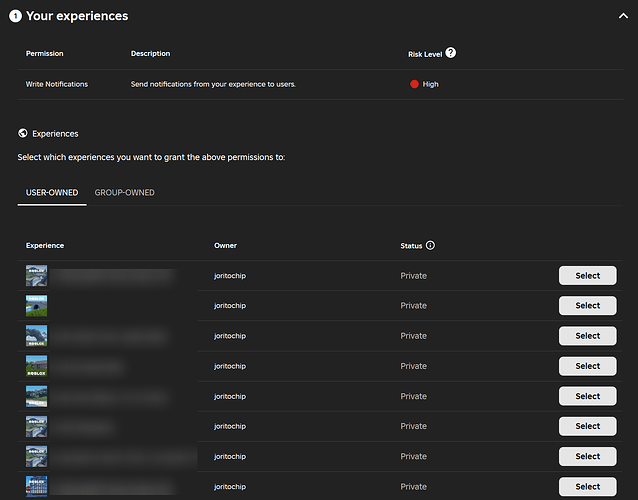
Task: Click the first experience thumbnail image
Action: click(x=37, y=276)
